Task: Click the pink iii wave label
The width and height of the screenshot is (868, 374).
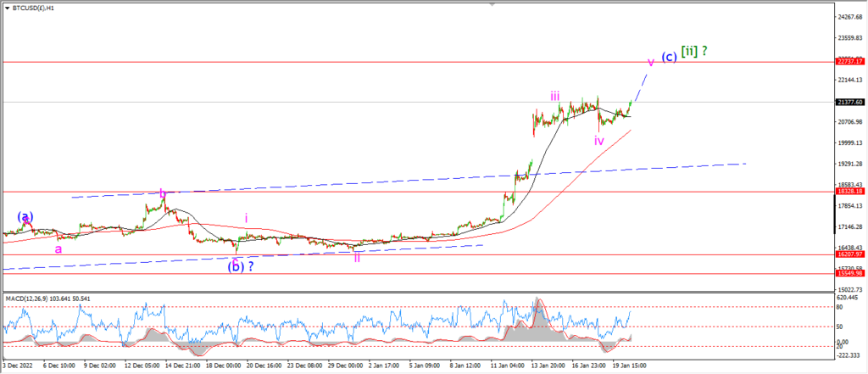Action: pos(555,96)
